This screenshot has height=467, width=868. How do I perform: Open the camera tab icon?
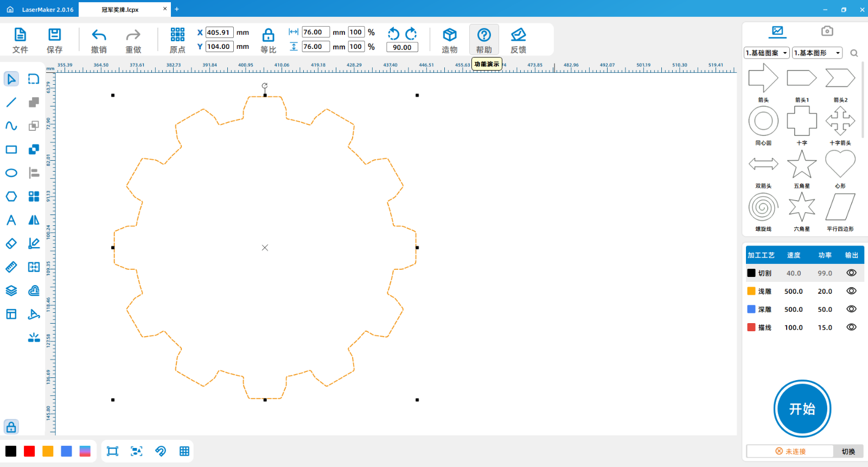[x=827, y=31]
